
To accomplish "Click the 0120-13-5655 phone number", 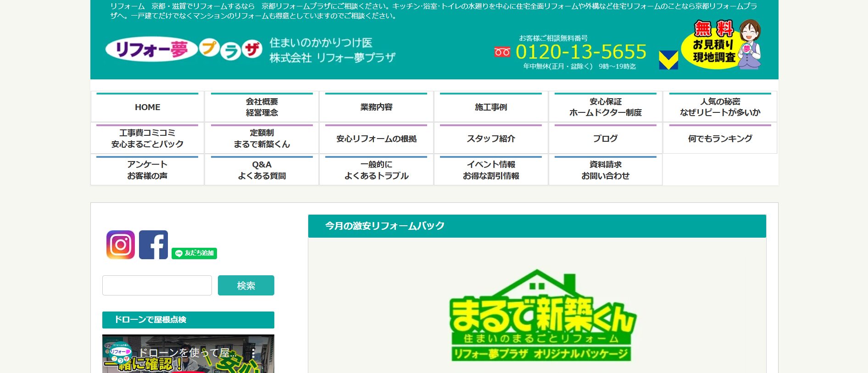I will [x=580, y=52].
